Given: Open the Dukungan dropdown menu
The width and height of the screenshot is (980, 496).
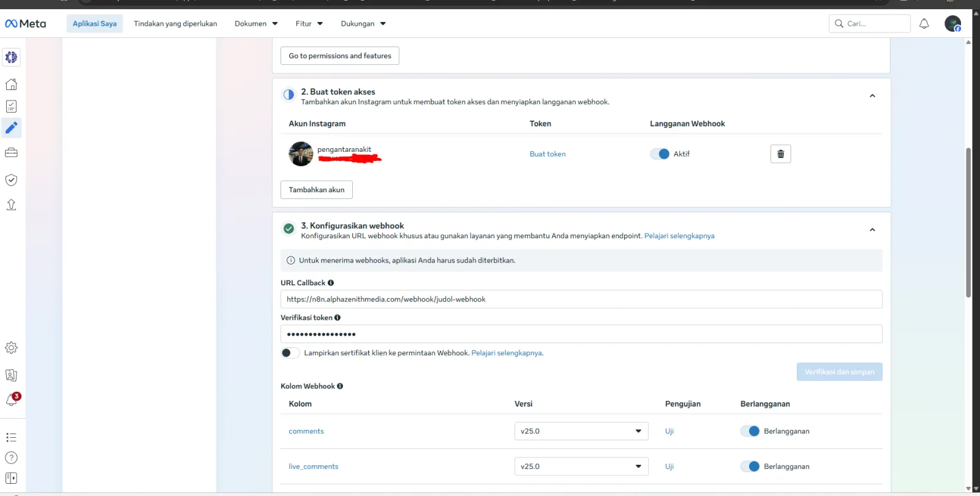Looking at the screenshot, I should [x=363, y=24].
